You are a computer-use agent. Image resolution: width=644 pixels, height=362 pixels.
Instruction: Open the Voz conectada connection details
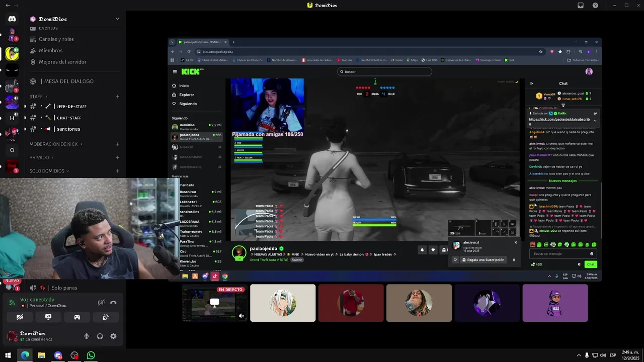coord(37,300)
